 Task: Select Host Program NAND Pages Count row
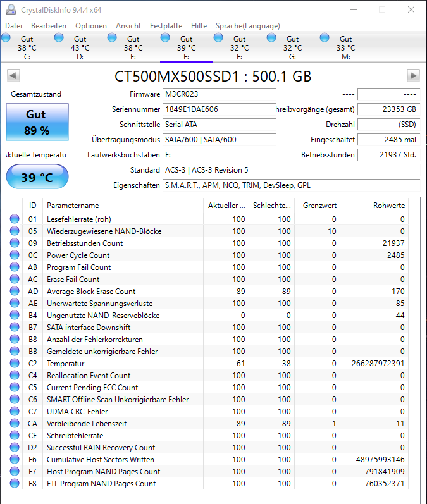(x=207, y=472)
